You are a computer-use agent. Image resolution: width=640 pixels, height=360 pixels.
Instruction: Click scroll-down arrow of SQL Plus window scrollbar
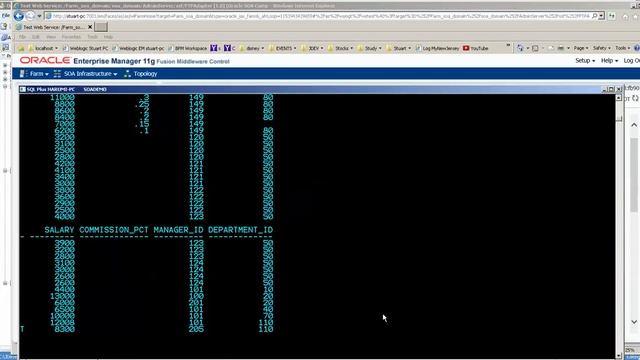point(619,356)
